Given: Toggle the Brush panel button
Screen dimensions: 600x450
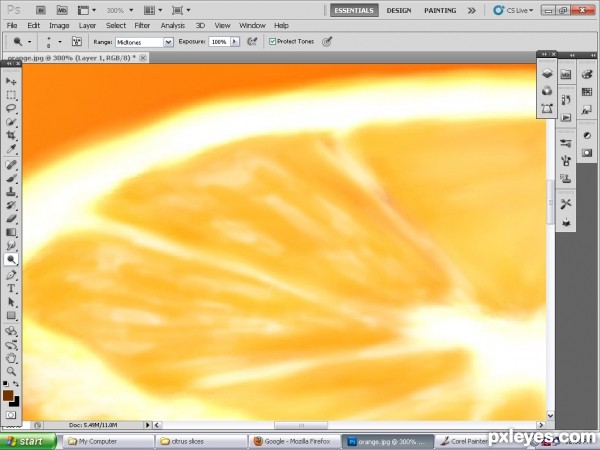Looking at the screenshot, I should [77, 42].
